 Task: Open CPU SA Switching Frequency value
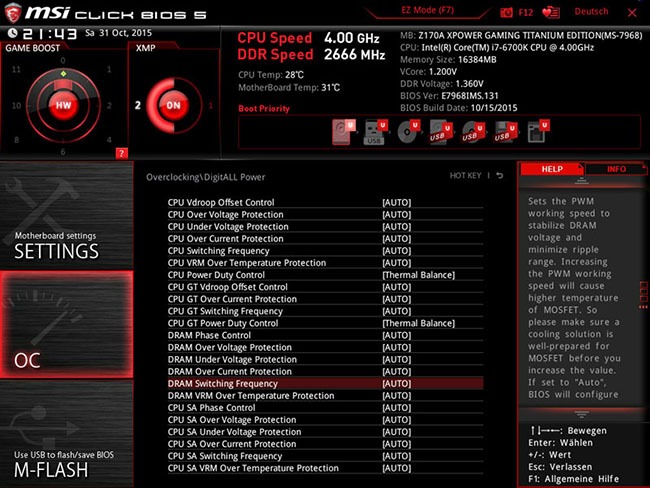click(x=397, y=456)
